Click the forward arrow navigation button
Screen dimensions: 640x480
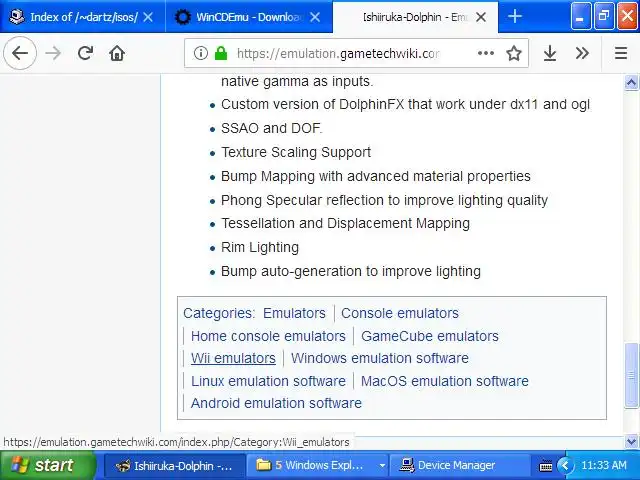pos(53,53)
